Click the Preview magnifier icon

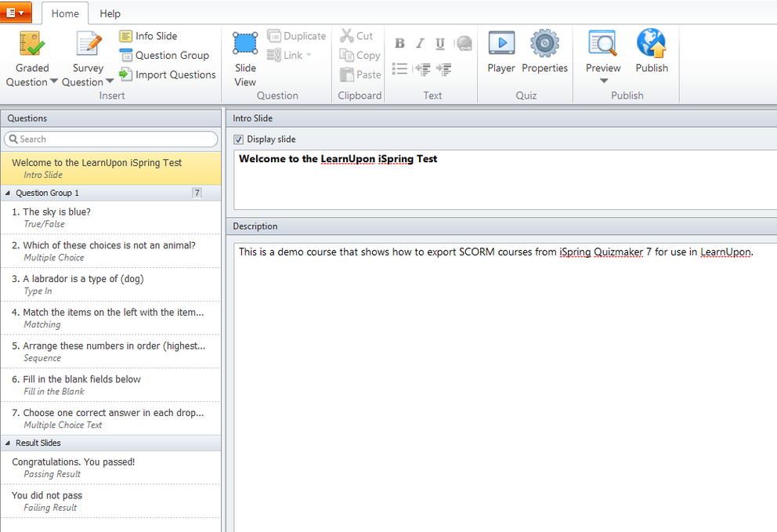pos(603,43)
